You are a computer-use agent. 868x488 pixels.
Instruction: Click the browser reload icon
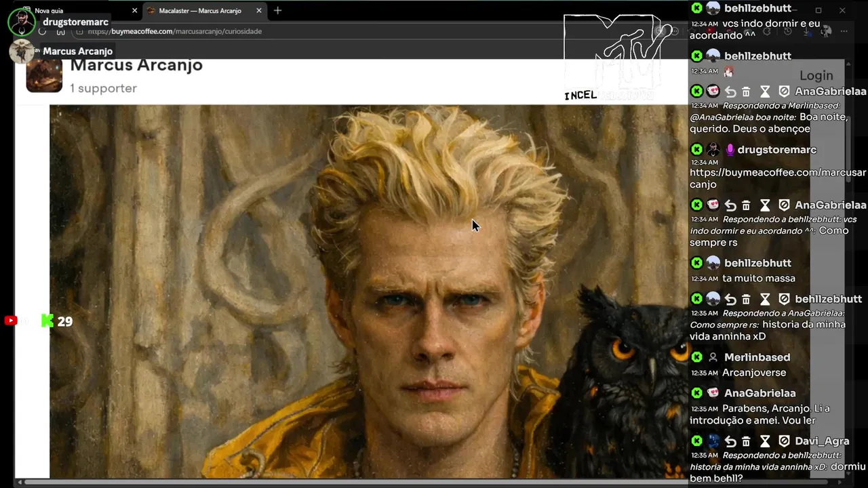(42, 31)
